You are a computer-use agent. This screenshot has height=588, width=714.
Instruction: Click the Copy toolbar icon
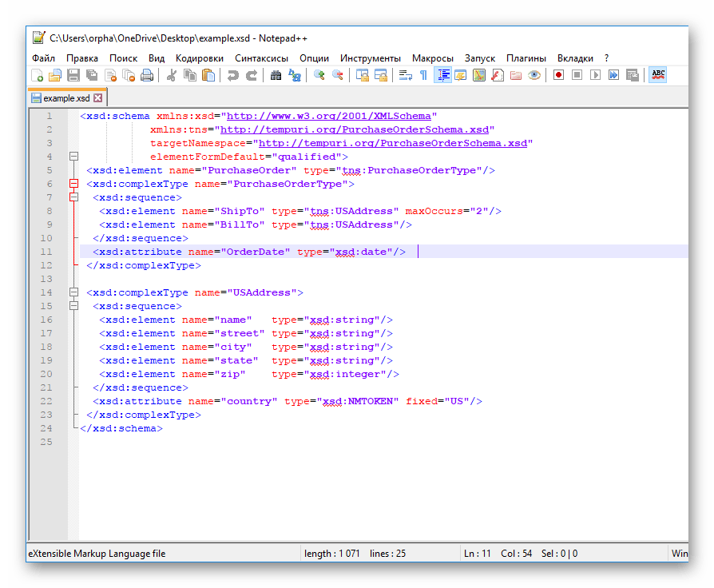(190, 75)
